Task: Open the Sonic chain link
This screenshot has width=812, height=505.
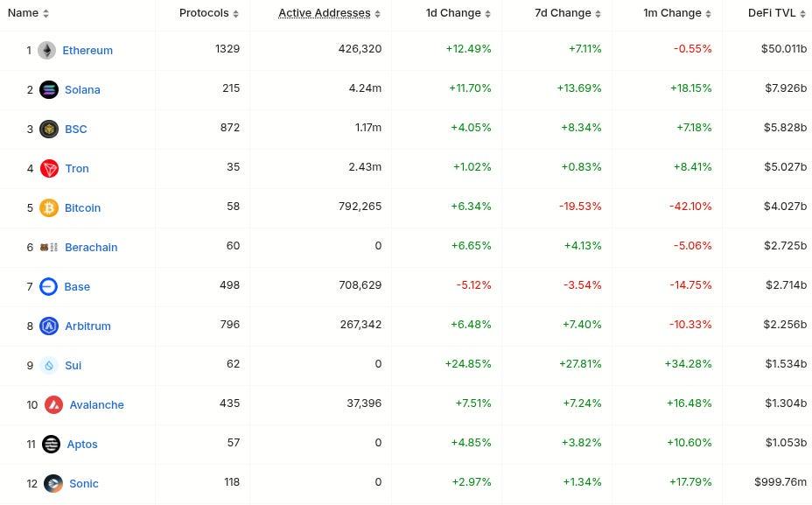Action: (x=84, y=483)
